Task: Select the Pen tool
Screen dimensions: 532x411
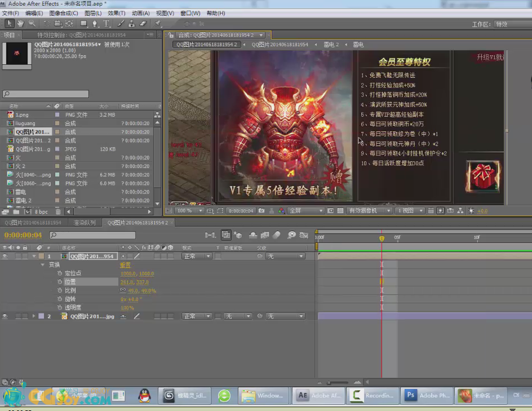Action: 95,24
